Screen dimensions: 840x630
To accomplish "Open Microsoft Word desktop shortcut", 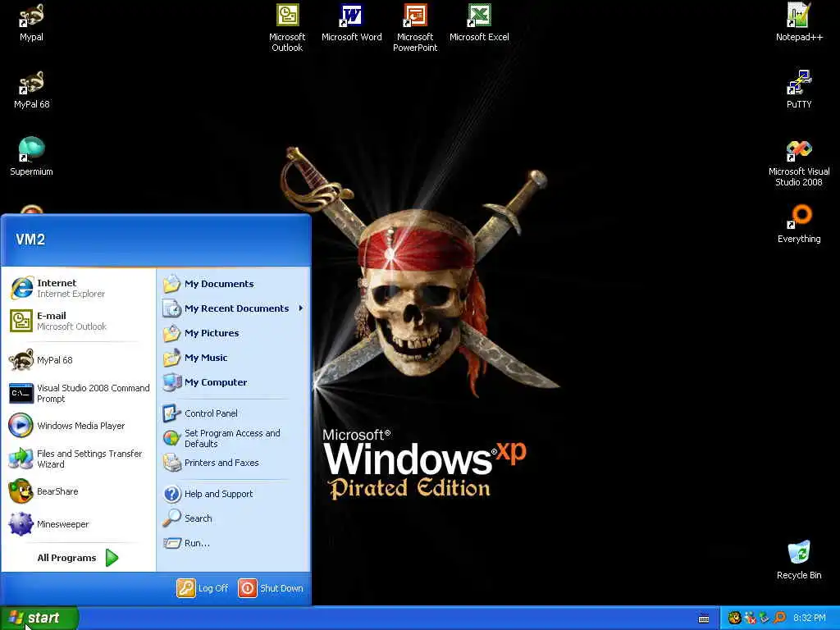I will [351, 22].
